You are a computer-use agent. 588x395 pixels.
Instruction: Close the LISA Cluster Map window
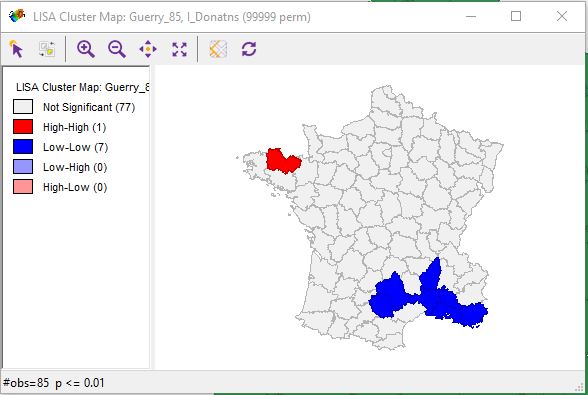tap(562, 16)
